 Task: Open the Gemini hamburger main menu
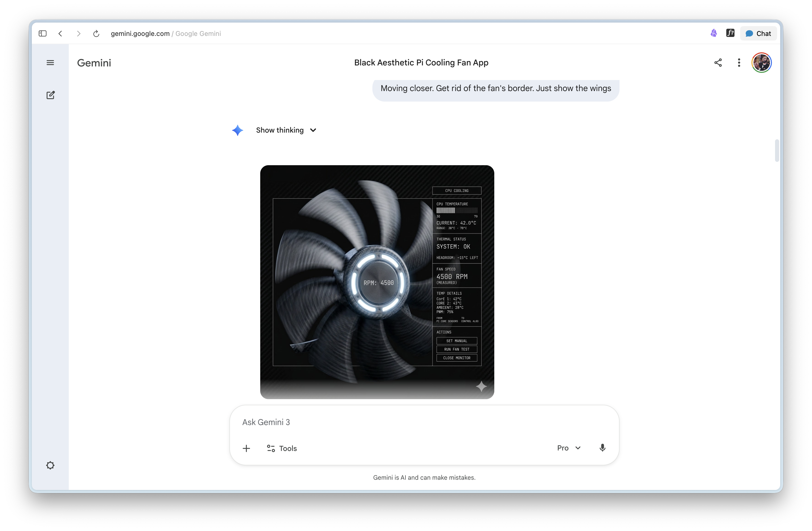[50, 63]
